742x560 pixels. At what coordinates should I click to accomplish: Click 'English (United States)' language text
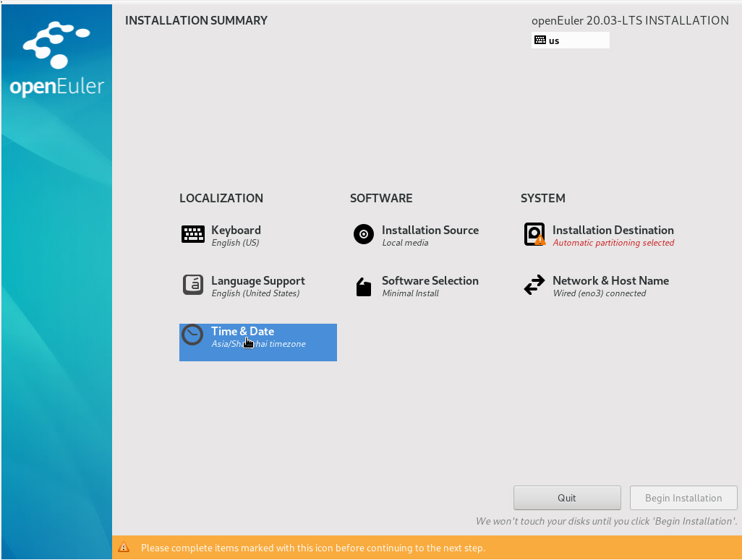(x=255, y=293)
